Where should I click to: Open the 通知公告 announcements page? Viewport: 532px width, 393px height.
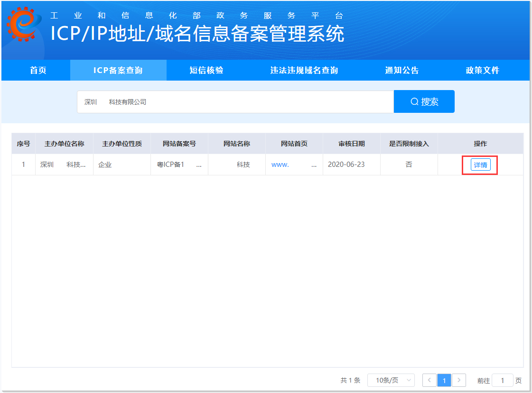tap(401, 70)
